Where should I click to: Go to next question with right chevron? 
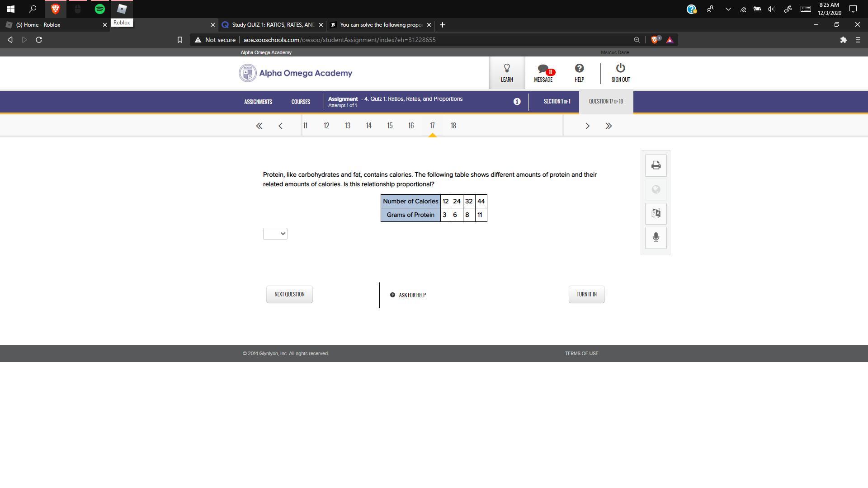click(x=587, y=126)
